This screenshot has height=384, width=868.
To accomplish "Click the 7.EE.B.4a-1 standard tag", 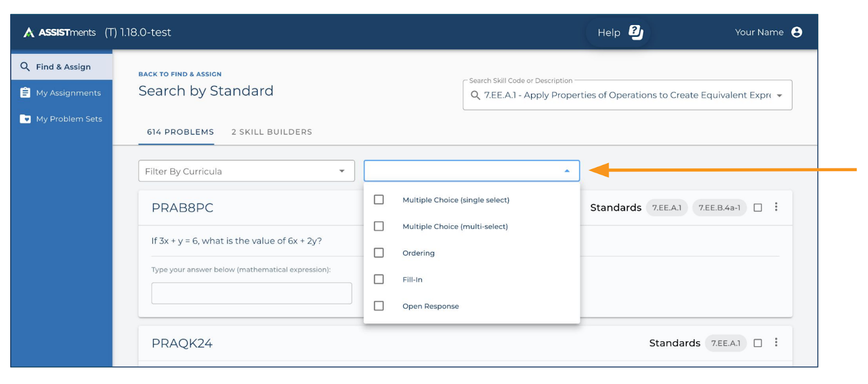I will click(719, 208).
